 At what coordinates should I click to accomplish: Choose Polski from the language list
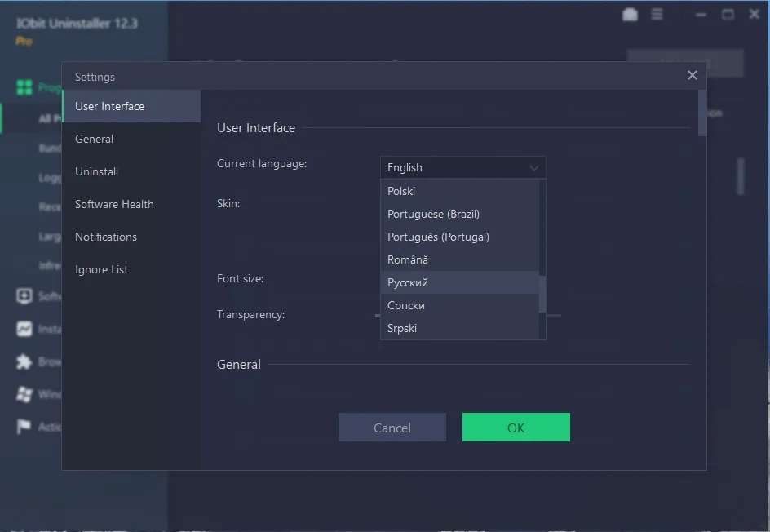pos(460,191)
